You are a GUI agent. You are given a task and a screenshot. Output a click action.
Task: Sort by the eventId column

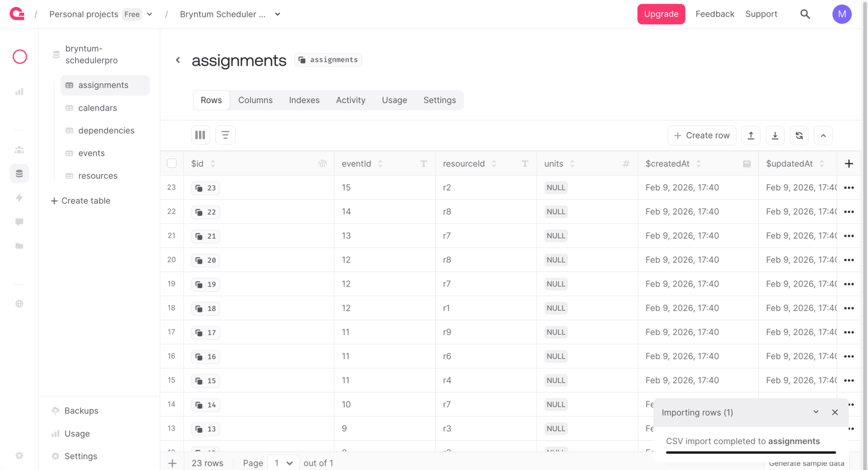[380, 164]
